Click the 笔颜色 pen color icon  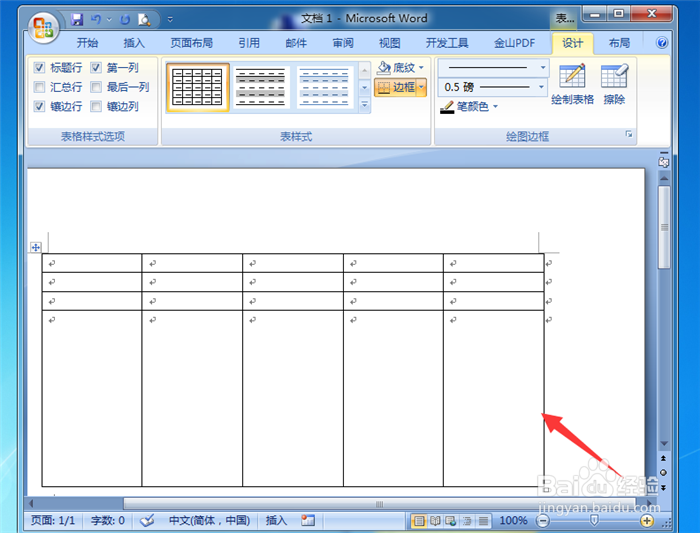(x=447, y=107)
